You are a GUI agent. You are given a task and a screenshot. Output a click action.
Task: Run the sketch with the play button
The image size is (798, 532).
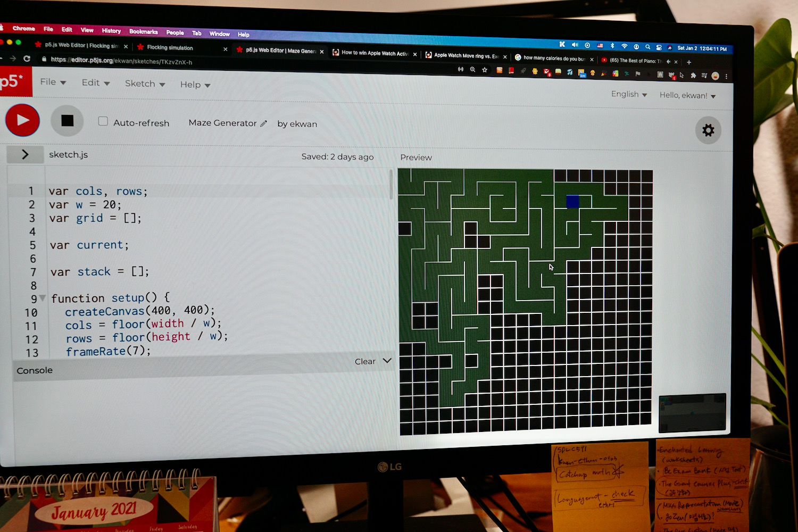coord(22,120)
